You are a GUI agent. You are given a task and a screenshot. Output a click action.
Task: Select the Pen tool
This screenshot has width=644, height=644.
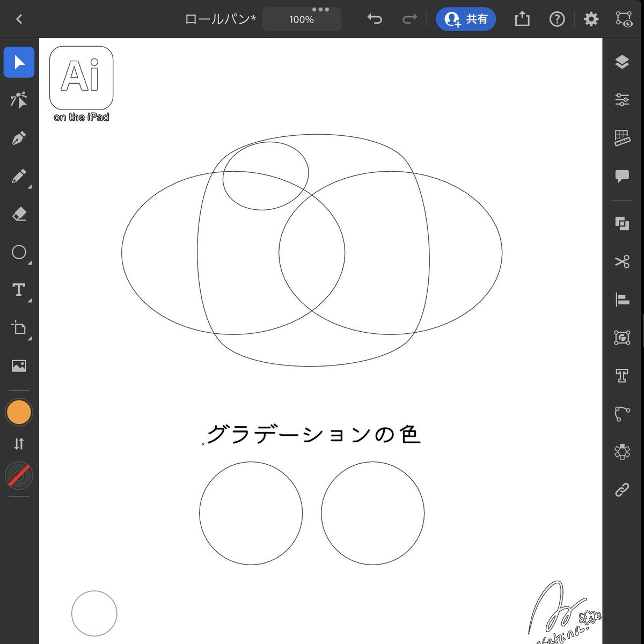pos(19,138)
